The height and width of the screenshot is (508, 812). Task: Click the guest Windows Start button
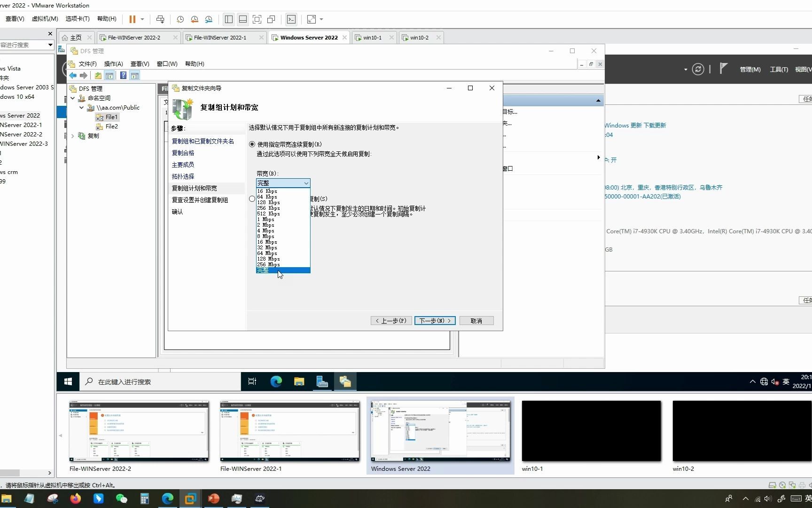click(68, 381)
